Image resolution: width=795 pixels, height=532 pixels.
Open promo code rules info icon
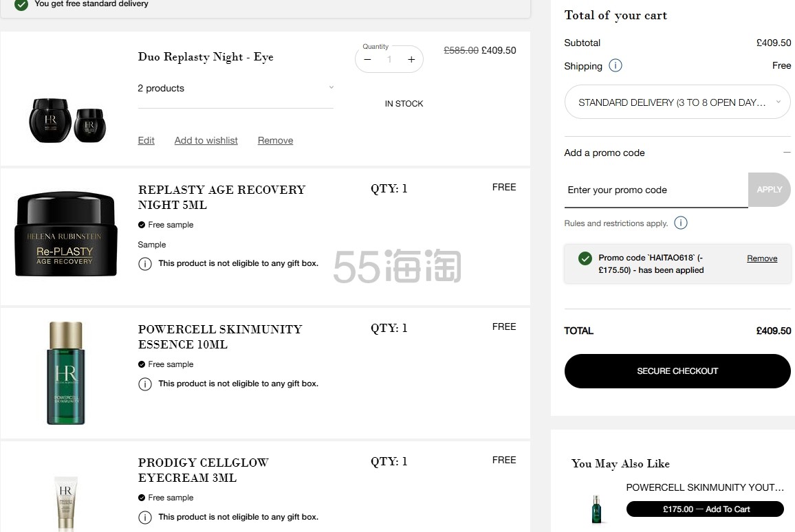(x=680, y=223)
